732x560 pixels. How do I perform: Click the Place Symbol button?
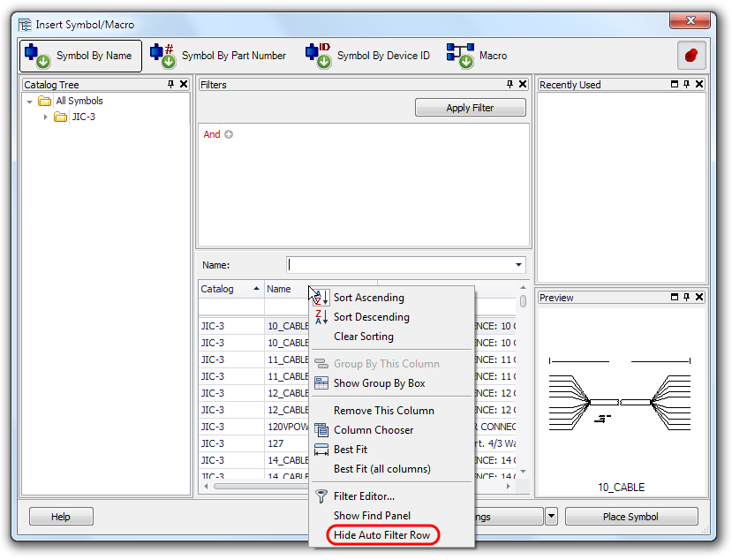click(631, 516)
